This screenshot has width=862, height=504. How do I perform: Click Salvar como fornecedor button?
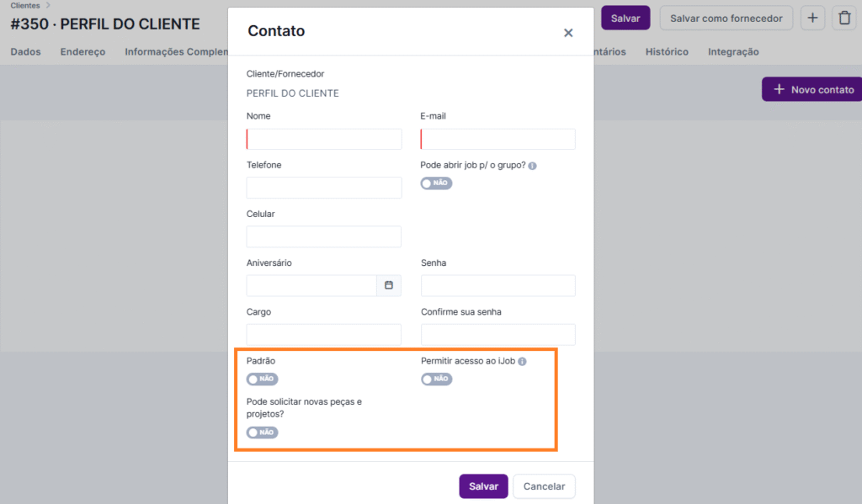pyautogui.click(x=726, y=18)
